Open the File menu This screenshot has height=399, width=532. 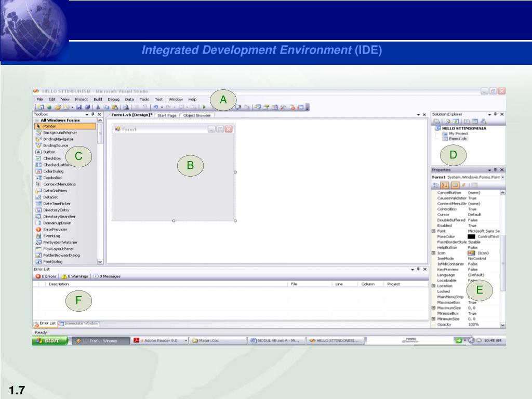(39, 99)
